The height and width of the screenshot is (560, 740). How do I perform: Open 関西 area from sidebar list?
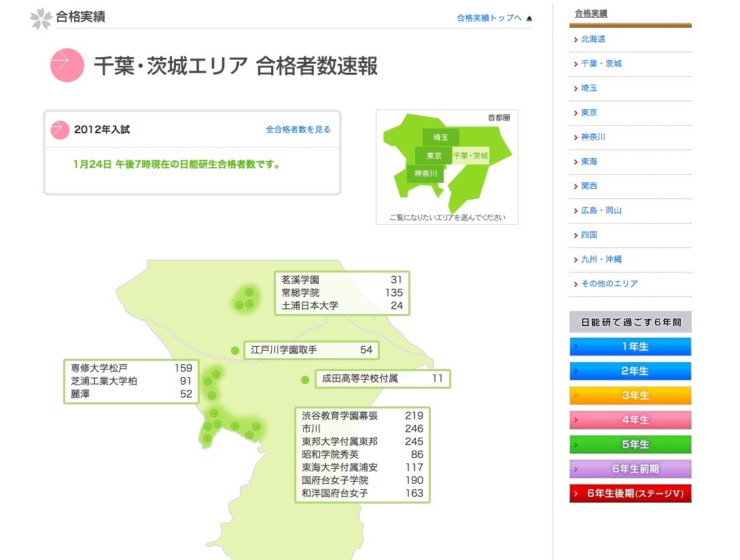[588, 186]
